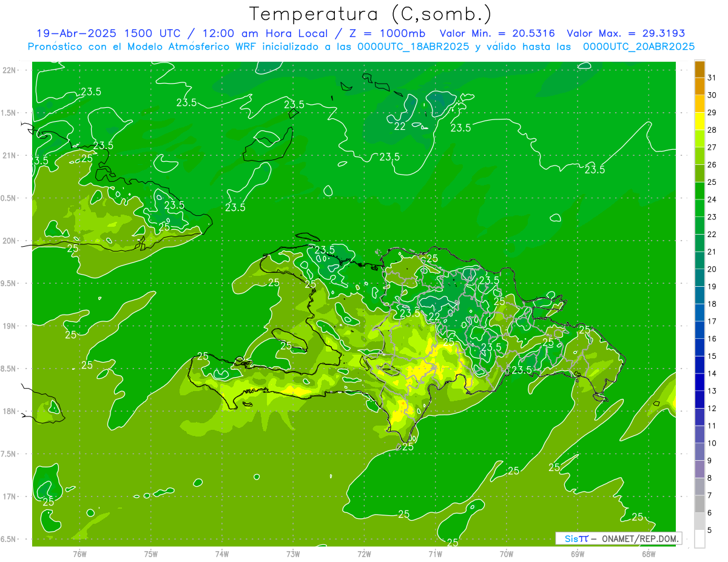This screenshot has height=562, width=728.
Task: Click the colorbar scale label '5'
Action: pos(710,530)
